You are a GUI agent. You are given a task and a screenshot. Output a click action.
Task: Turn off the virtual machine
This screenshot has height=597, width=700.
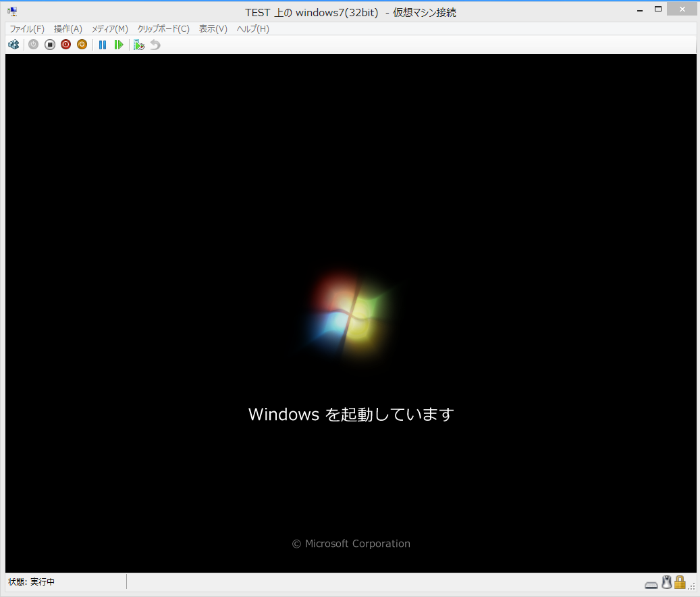point(49,45)
